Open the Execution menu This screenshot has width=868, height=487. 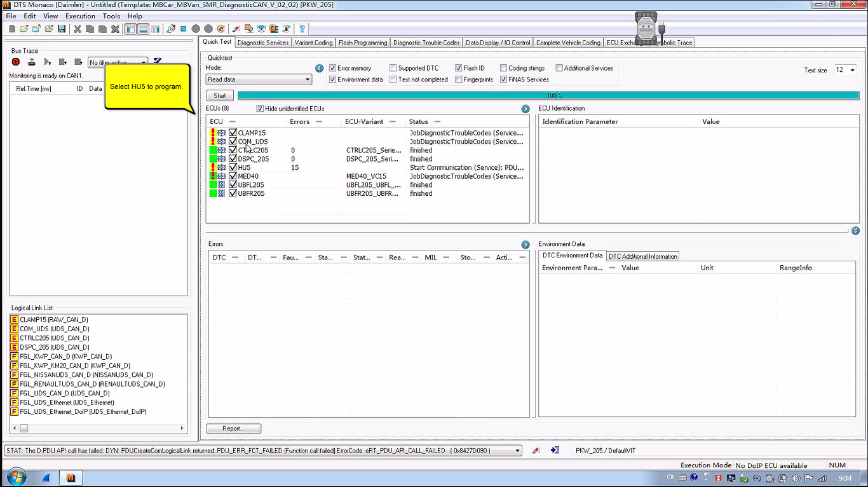point(80,16)
